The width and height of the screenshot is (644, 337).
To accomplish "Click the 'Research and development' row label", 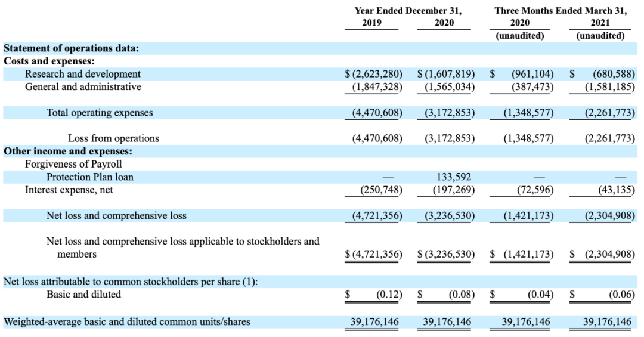I will coord(83,74).
